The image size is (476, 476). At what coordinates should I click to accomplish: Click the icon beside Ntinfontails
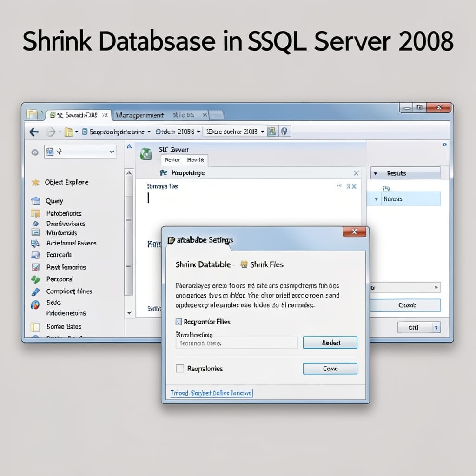click(35, 233)
